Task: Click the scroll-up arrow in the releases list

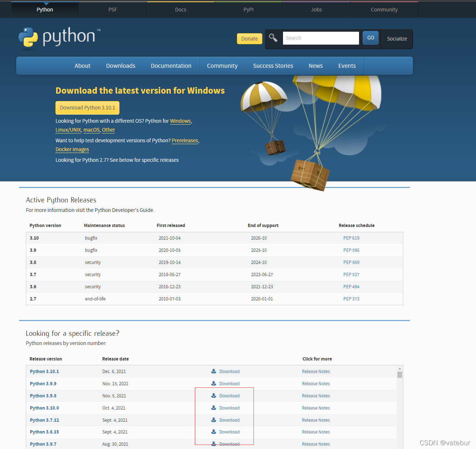Action: [400, 369]
